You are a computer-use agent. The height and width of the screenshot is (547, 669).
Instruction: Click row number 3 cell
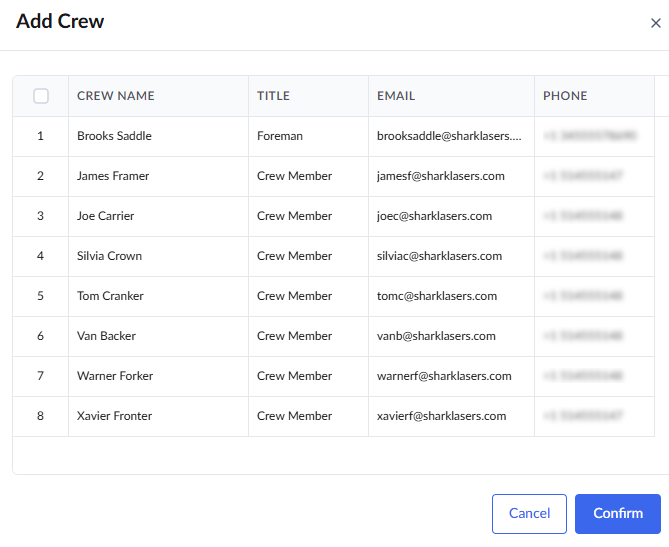tap(41, 216)
